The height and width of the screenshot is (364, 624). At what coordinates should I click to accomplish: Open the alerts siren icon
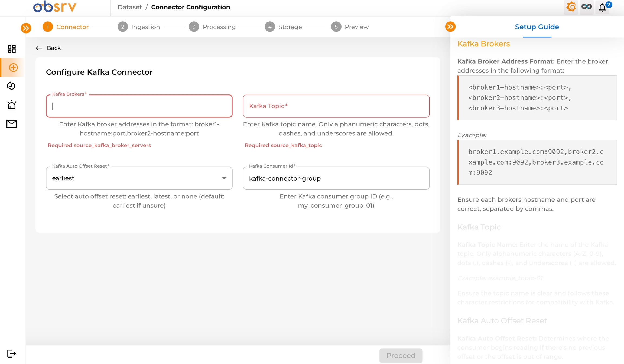tap(12, 105)
